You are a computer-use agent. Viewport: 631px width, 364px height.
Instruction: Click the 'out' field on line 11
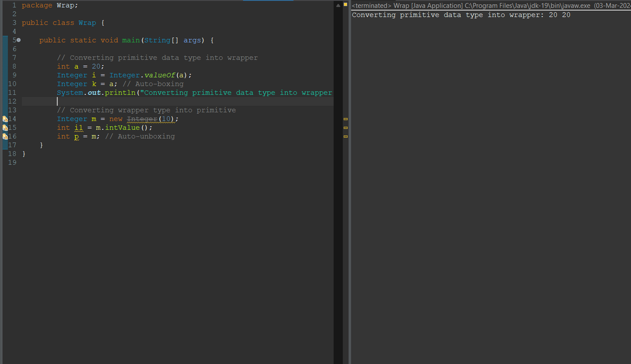click(94, 93)
